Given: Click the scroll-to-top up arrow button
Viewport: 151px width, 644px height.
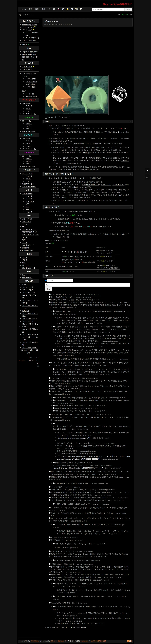Looking at the screenshot, I should click(147, 171).
